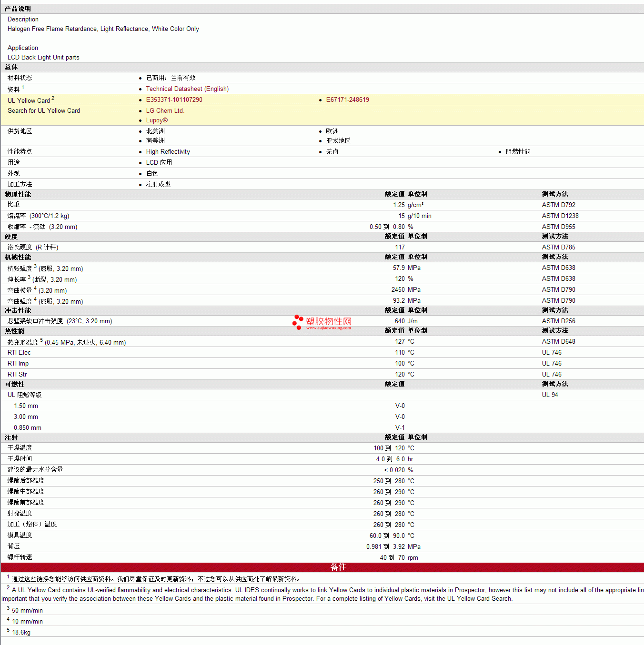Click the 'ASTM D1238' test method
Image resolution: width=644 pixels, height=645 pixels.
[x=560, y=216]
